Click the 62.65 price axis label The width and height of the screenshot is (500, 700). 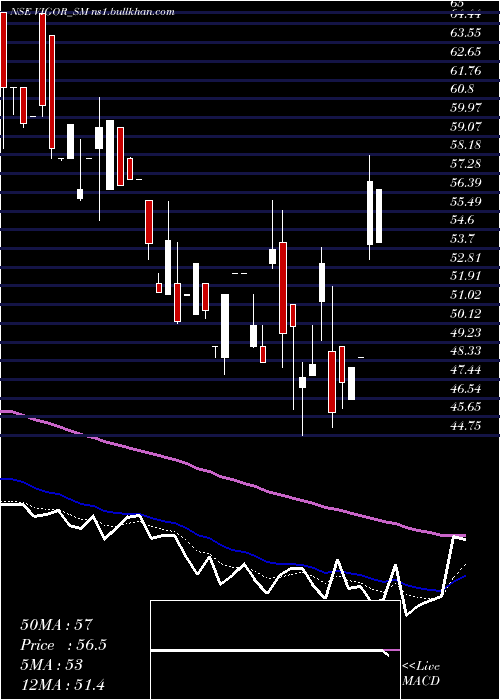pyautogui.click(x=466, y=52)
